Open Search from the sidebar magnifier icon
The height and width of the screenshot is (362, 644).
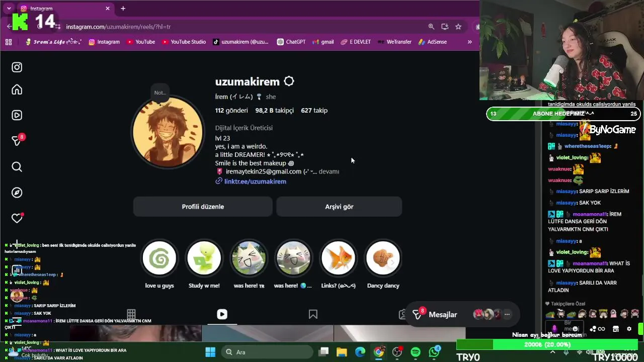[17, 167]
